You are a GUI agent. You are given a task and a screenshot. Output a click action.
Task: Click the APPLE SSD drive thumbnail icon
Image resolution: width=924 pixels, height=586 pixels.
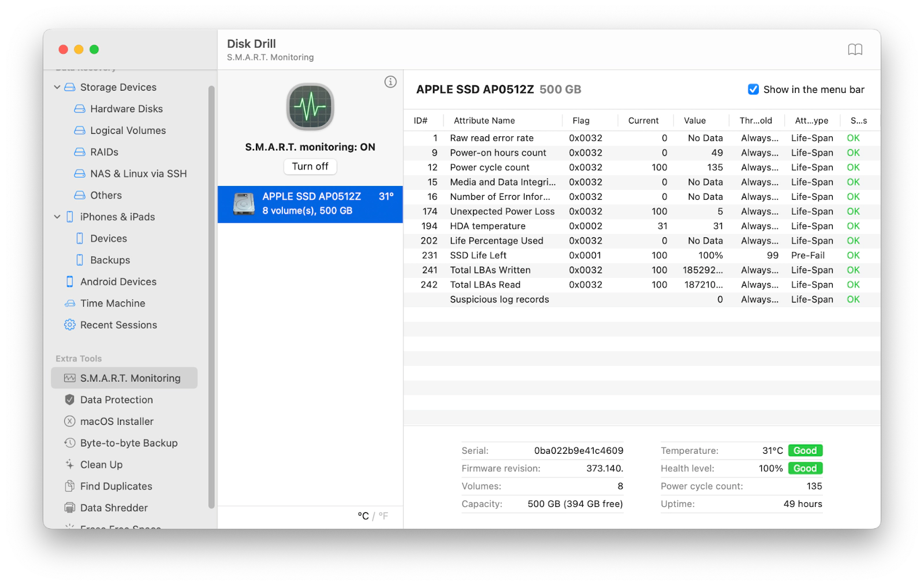tap(244, 204)
